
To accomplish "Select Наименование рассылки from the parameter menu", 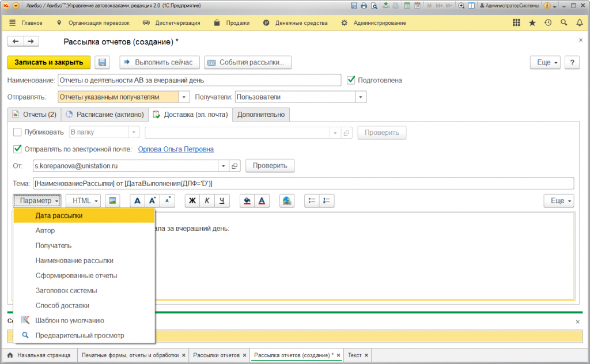I will 74,260.
